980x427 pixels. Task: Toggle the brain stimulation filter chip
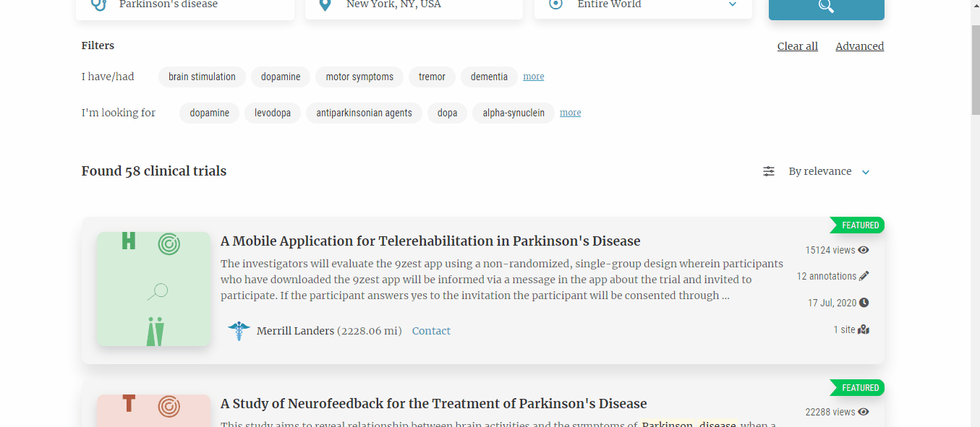click(202, 77)
